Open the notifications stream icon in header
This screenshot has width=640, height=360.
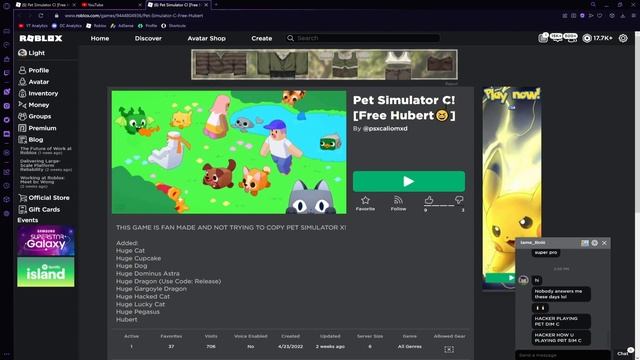click(x=543, y=38)
